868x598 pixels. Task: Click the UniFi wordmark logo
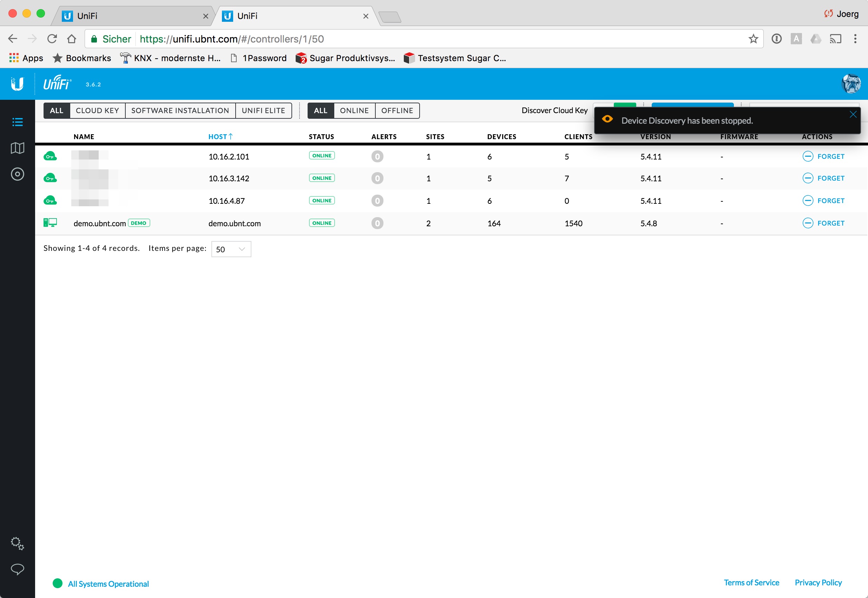click(57, 83)
